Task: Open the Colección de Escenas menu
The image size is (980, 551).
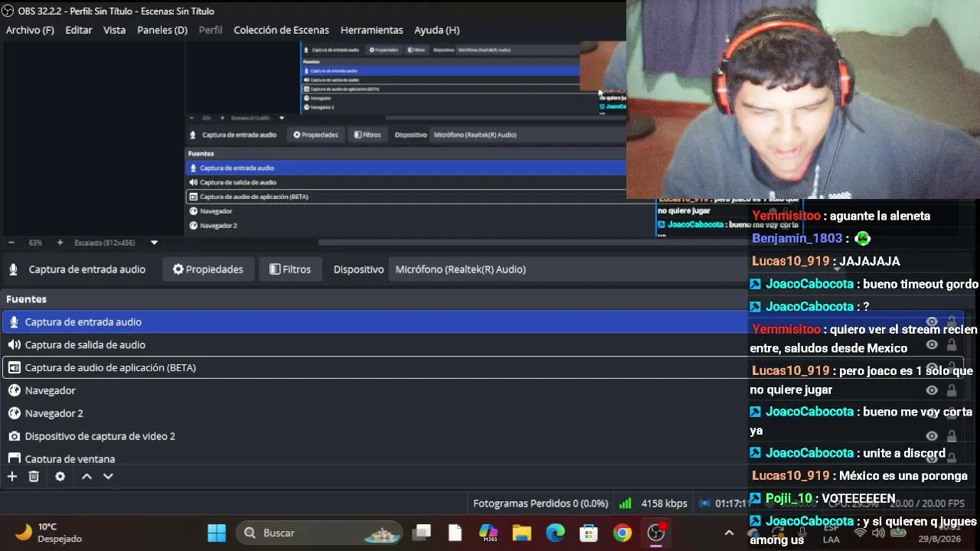Action: coord(281,30)
